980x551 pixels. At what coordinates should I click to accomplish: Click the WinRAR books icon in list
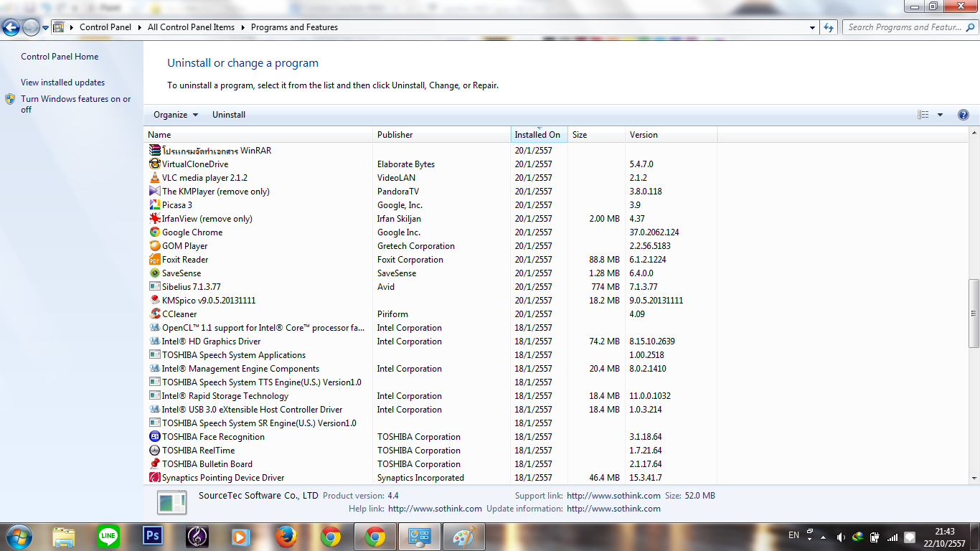point(154,151)
